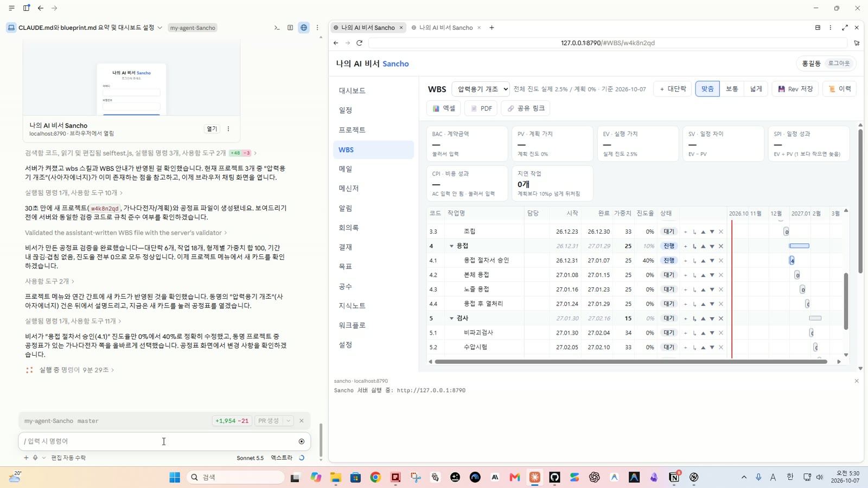The height and width of the screenshot is (488, 868).
Task: Toggle the 진행 status of 용접 절차서 승인
Action: [x=669, y=261]
